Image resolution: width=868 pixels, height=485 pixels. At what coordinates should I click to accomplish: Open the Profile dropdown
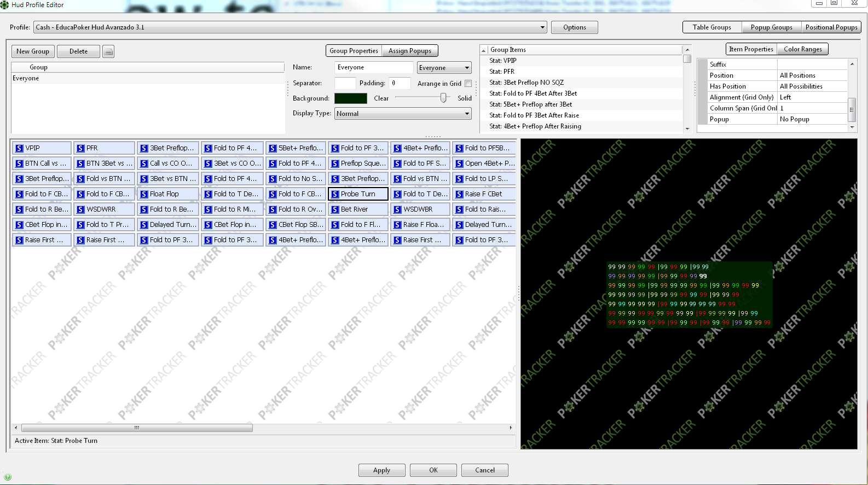[290, 27]
